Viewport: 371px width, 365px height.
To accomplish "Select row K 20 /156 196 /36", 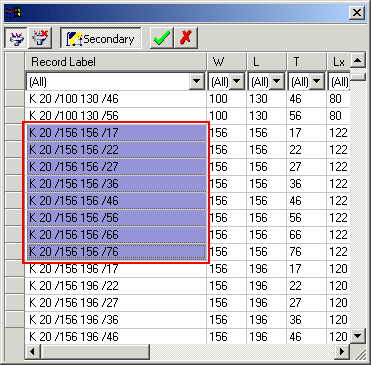I will pyautogui.click(x=115, y=320).
